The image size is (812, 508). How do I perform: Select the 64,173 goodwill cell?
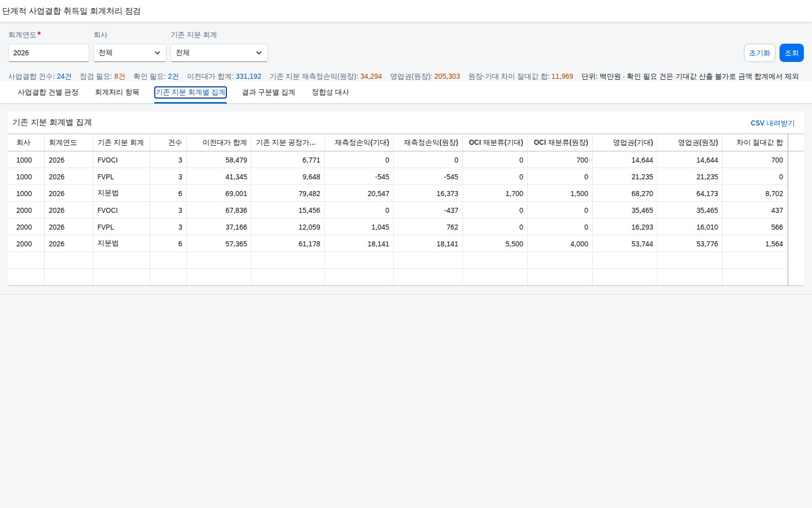tap(690, 194)
